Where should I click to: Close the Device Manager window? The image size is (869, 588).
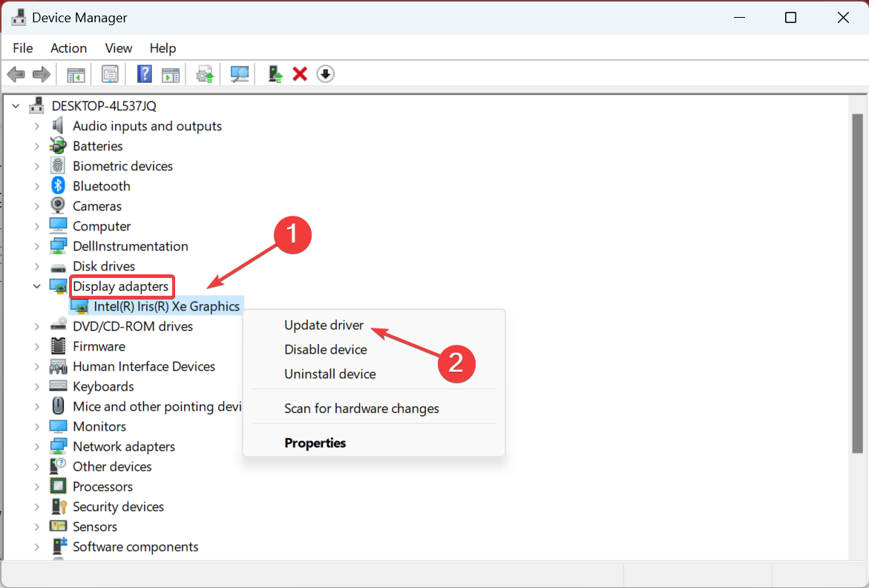[843, 18]
